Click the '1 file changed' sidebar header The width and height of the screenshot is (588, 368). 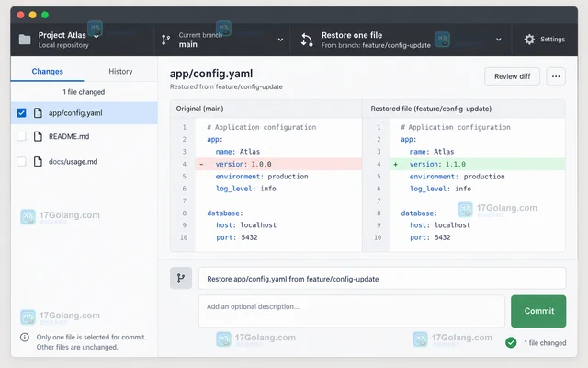click(84, 92)
